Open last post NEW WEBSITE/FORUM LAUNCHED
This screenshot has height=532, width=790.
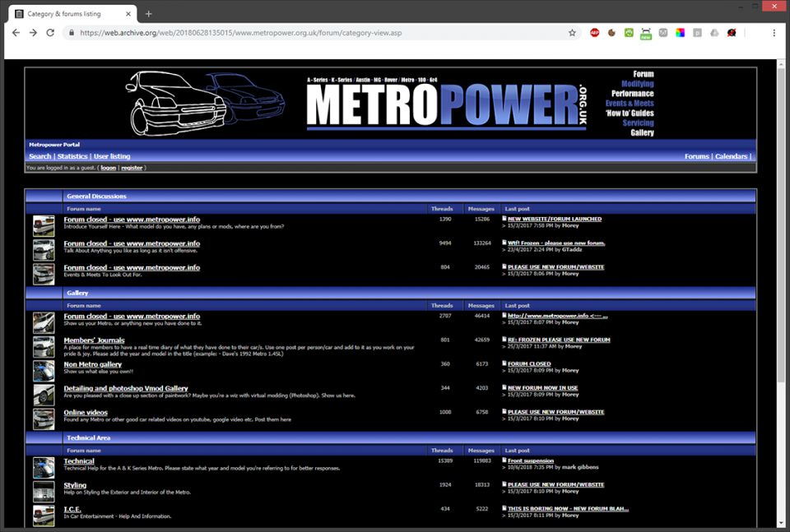click(x=554, y=219)
